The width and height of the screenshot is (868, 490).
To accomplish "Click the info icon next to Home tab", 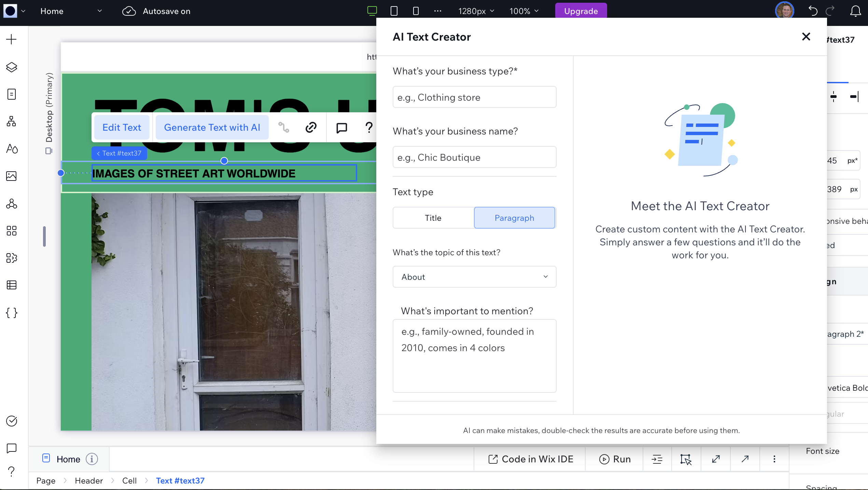I will 92,459.
